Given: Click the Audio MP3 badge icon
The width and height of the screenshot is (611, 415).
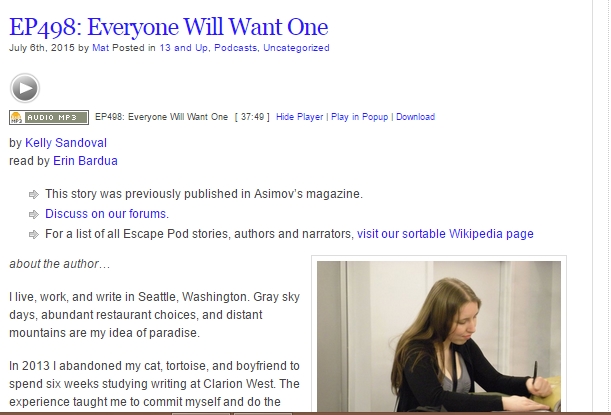Looking at the screenshot, I should [x=49, y=117].
